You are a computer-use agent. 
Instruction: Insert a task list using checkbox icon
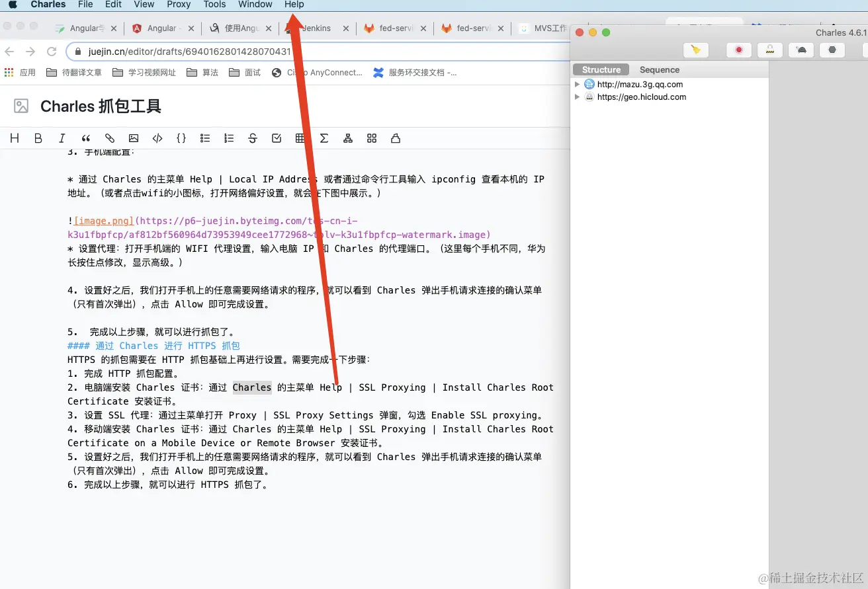point(277,138)
